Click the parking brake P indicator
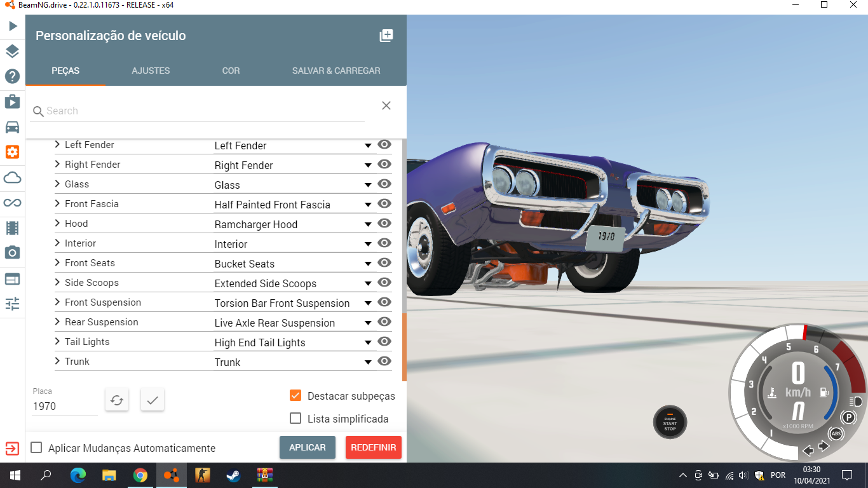The width and height of the screenshot is (868, 488). [848, 417]
